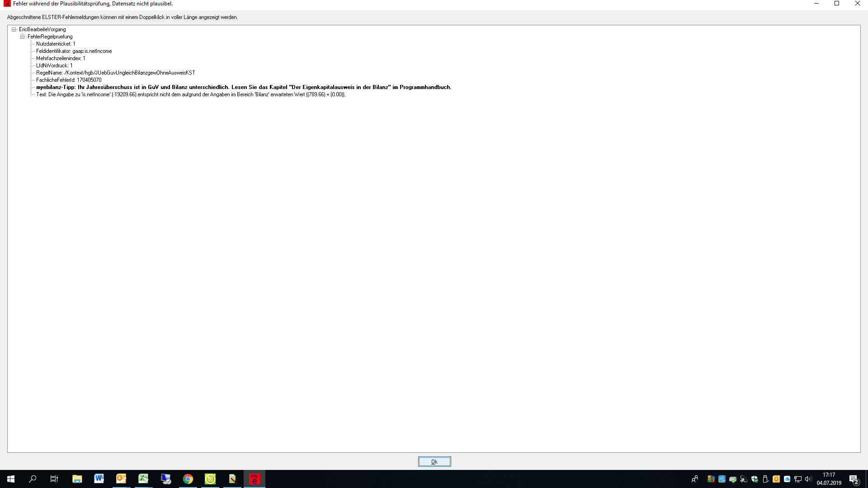This screenshot has height=488, width=868.
Task: Switch to Google Chrome in taskbar
Action: [188, 479]
